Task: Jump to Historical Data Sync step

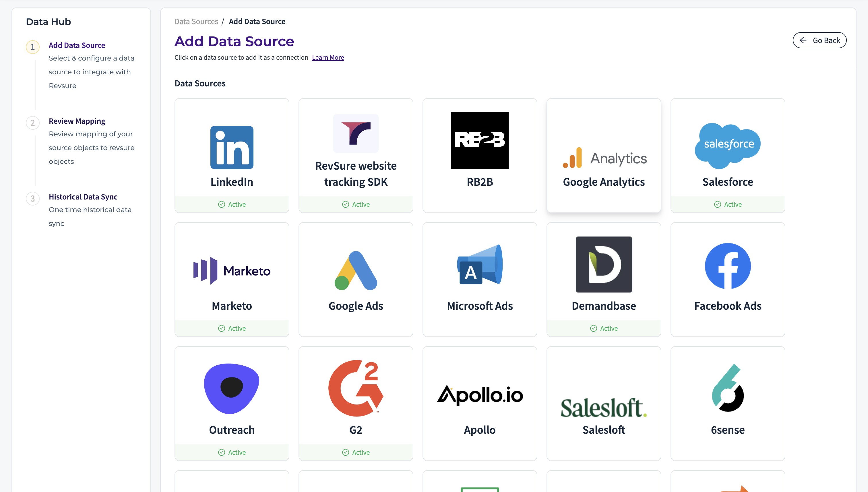Action: click(x=83, y=197)
